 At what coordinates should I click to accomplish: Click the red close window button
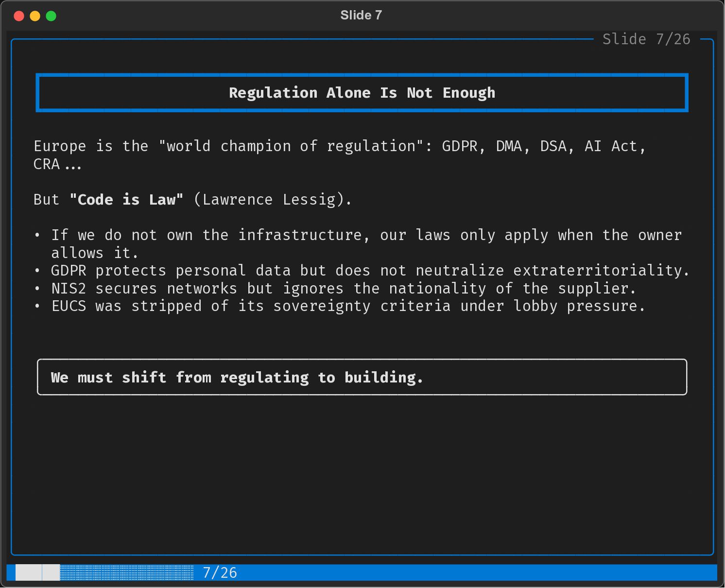tap(19, 16)
